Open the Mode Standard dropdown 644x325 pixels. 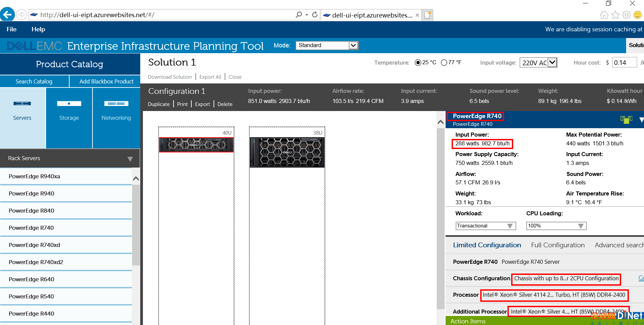coord(327,45)
